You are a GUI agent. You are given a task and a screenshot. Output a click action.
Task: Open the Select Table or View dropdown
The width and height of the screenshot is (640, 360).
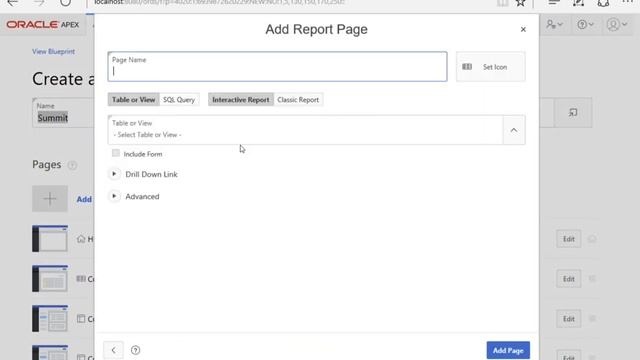pos(305,130)
